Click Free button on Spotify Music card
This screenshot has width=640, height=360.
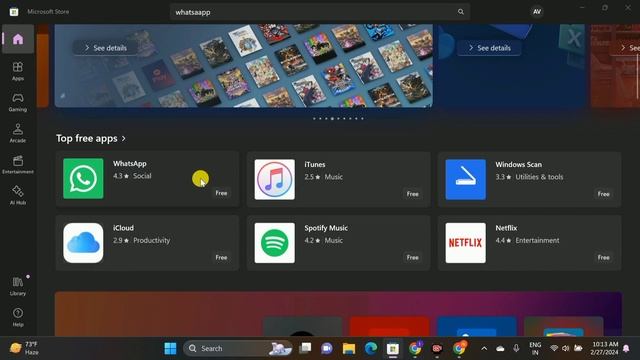(413, 258)
